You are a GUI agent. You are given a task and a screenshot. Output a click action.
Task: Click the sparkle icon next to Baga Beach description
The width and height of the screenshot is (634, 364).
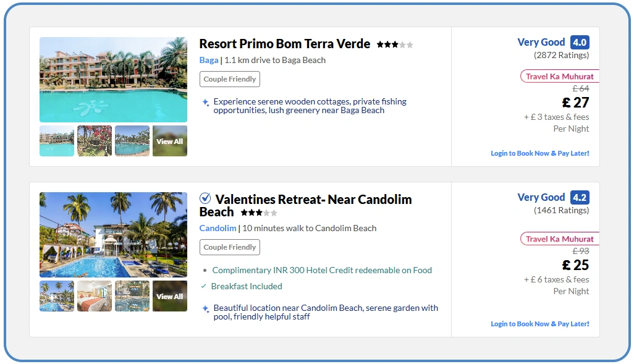pos(206,103)
